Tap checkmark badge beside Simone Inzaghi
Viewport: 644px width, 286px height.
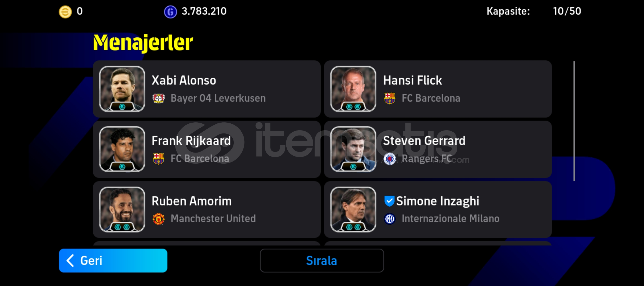tap(389, 201)
